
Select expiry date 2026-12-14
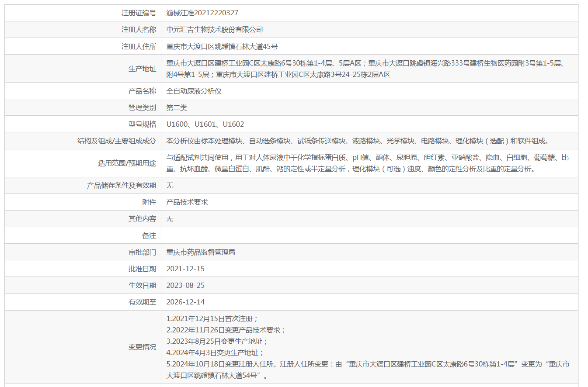click(185, 302)
